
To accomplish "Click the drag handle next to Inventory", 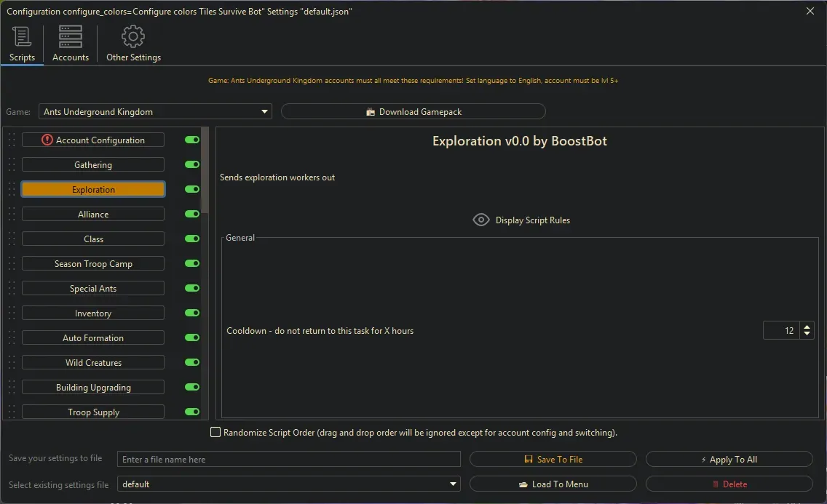I will [x=12, y=313].
